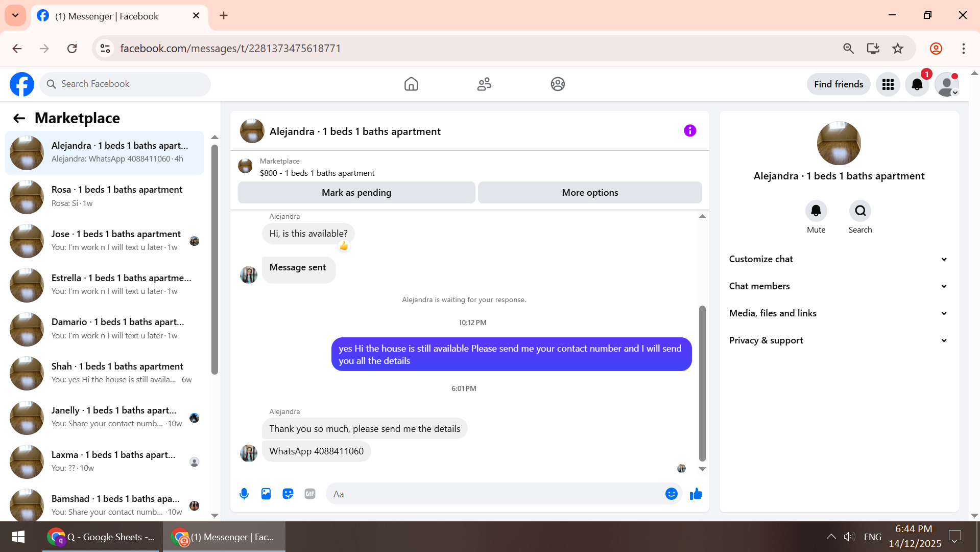
Task: Click the browser address bar URL
Action: 230,49
